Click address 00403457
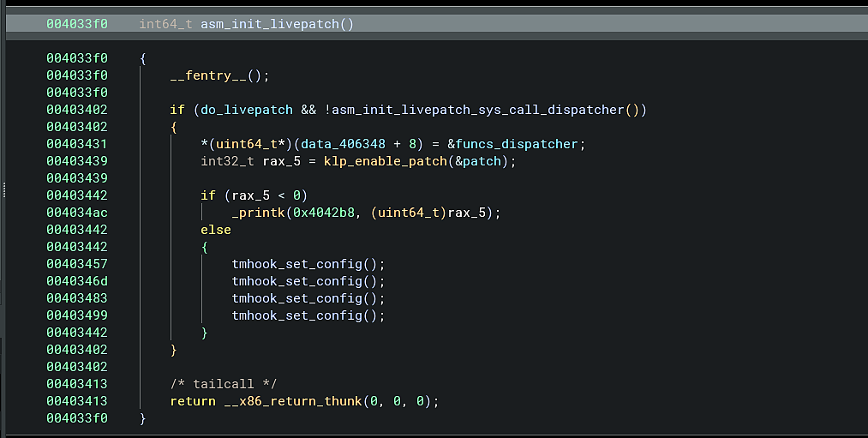This screenshot has height=438, width=868. click(x=77, y=264)
